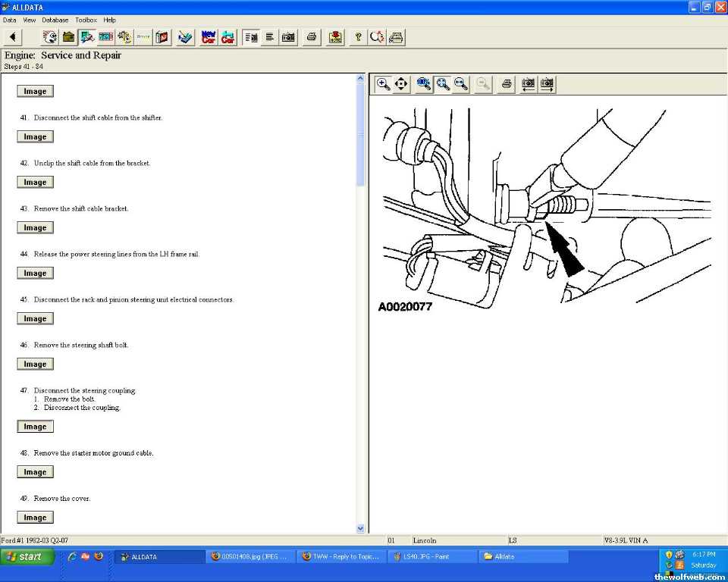Click the zoom in magnifier icon
728x582 pixels.
point(384,84)
